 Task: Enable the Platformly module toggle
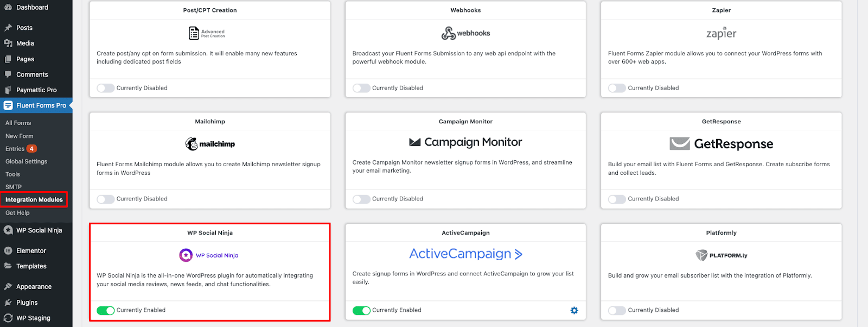617,311
